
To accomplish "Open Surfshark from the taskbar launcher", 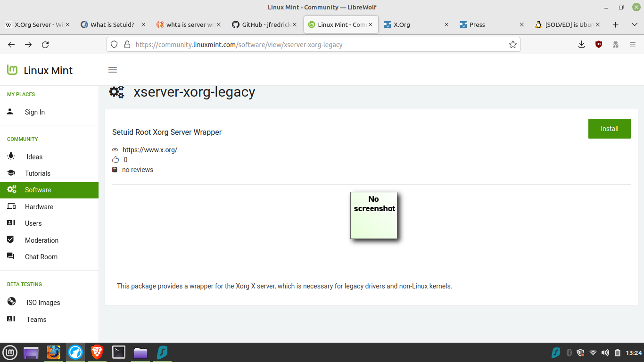I will pyautogui.click(x=162, y=353).
